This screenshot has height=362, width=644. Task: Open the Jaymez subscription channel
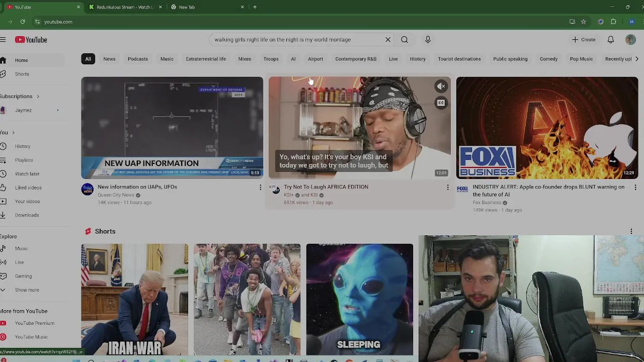(x=32, y=110)
